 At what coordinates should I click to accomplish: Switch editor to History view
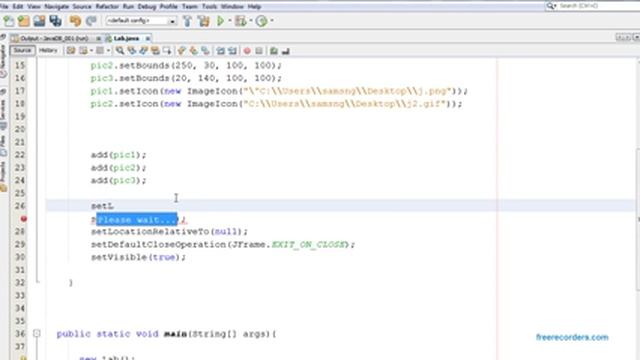click(x=48, y=50)
